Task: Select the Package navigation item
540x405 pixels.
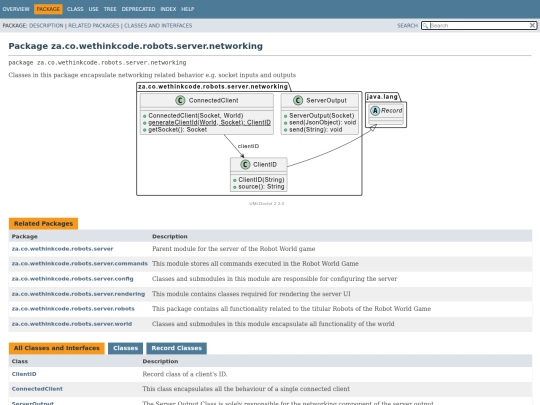Action: 48,9
